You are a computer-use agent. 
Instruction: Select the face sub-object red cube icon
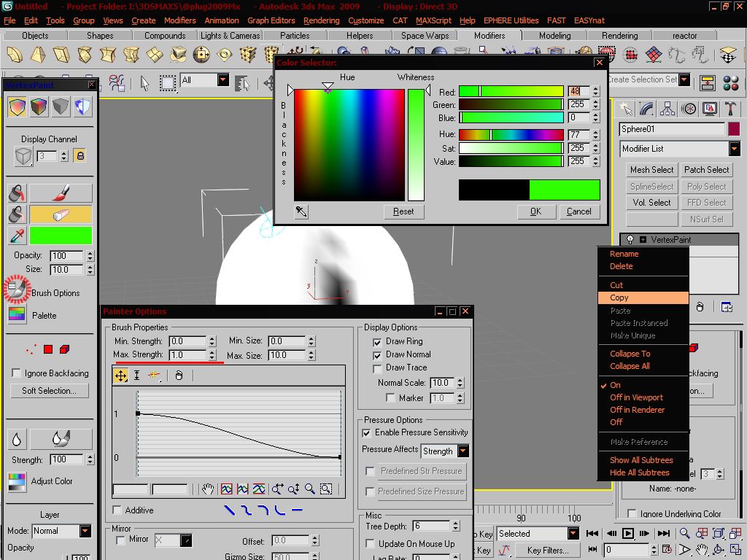[65, 349]
